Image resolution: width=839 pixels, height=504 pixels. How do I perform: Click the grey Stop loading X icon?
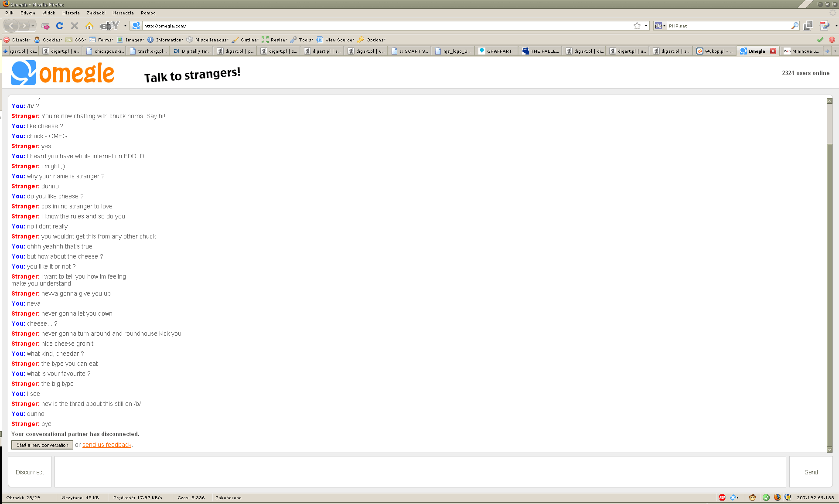(75, 26)
